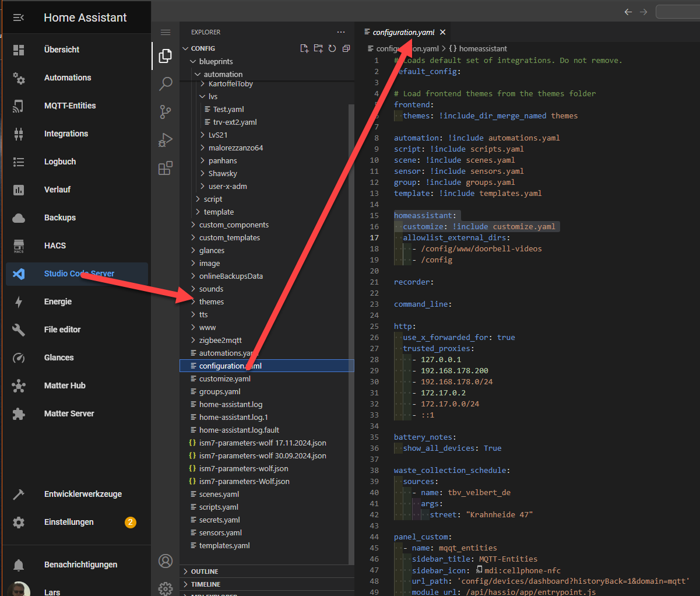700x596 pixels.
Task: Click the New Folder icon in Explorer
Action: [318, 48]
